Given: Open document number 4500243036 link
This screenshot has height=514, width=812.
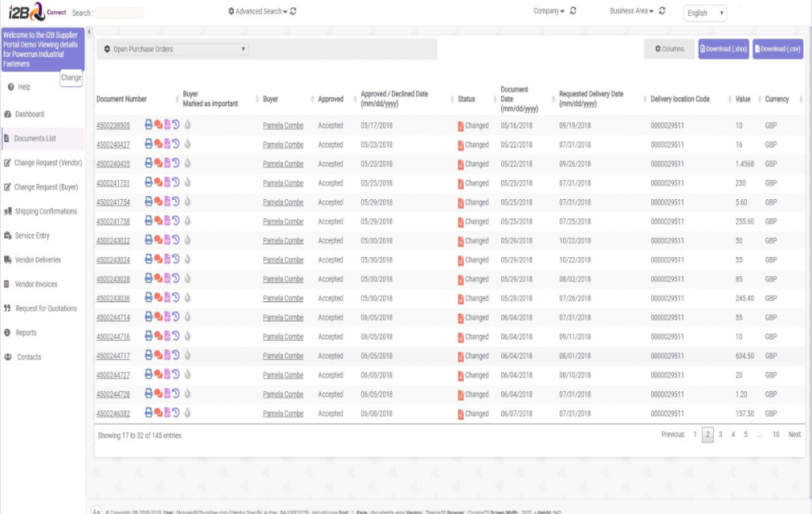Looking at the screenshot, I should pos(113,298).
